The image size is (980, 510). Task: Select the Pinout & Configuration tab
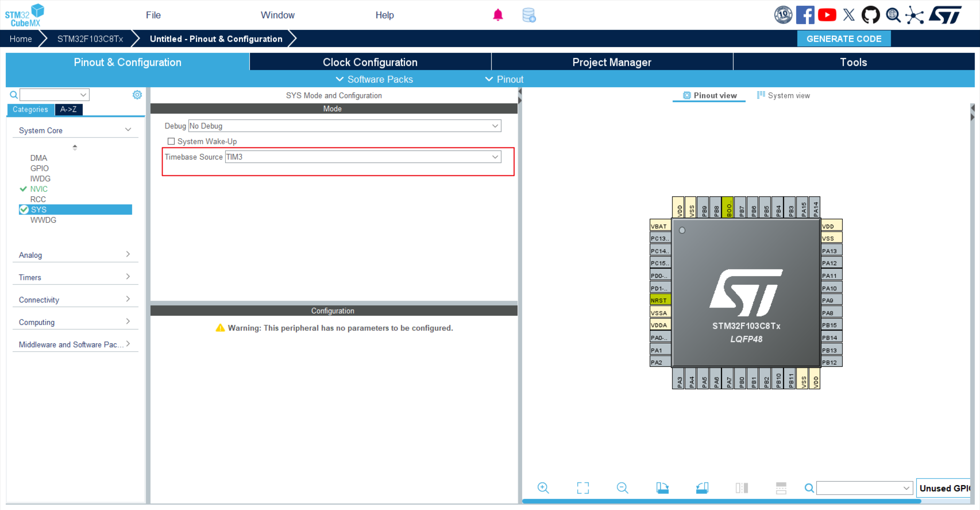[127, 62]
